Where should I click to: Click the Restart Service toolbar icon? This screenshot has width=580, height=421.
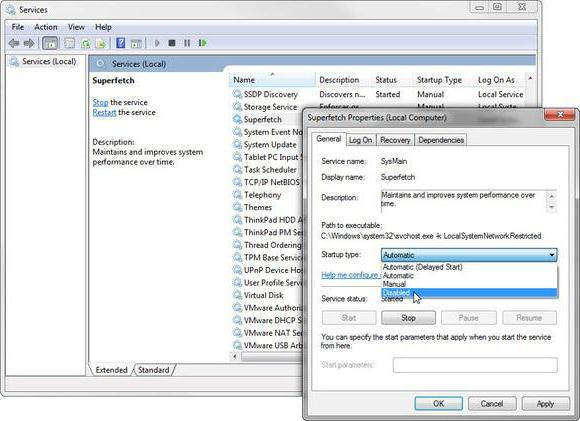pos(202,43)
